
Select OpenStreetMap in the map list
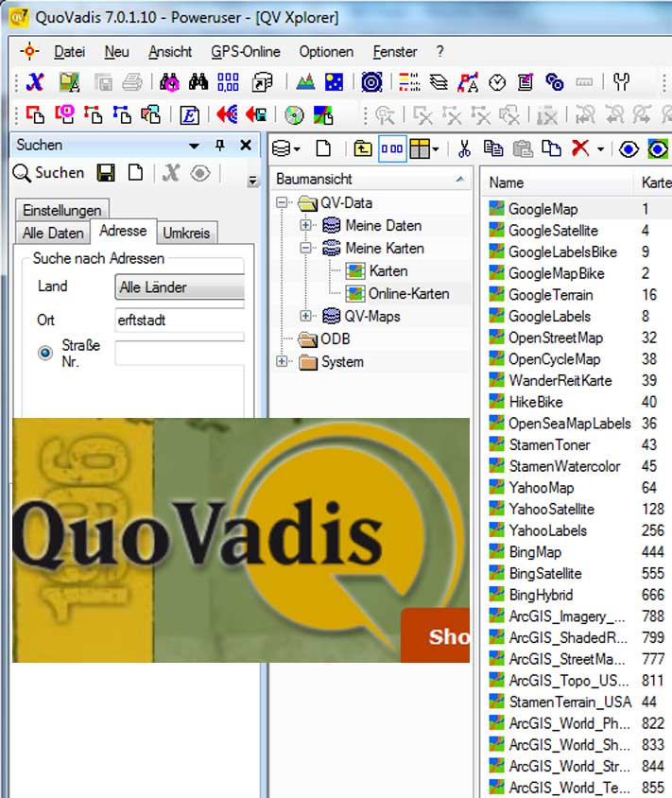click(554, 338)
